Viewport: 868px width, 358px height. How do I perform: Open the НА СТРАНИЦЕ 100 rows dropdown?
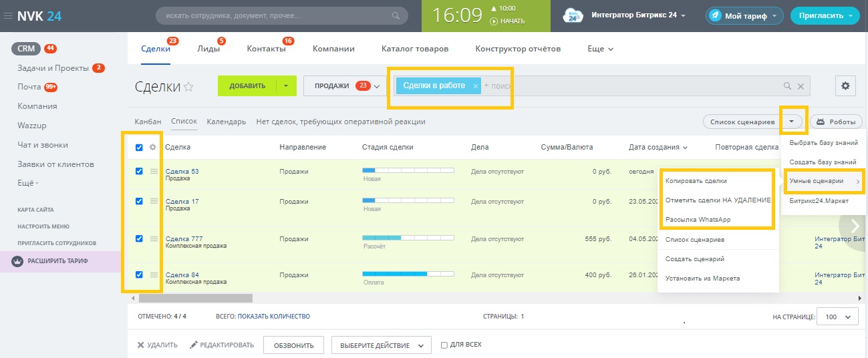(x=839, y=317)
